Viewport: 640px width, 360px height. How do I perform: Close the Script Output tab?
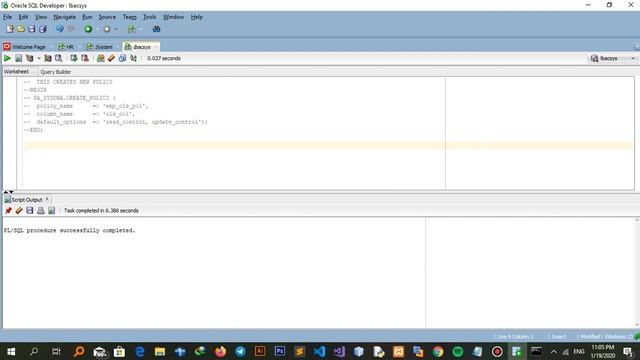click(47, 199)
